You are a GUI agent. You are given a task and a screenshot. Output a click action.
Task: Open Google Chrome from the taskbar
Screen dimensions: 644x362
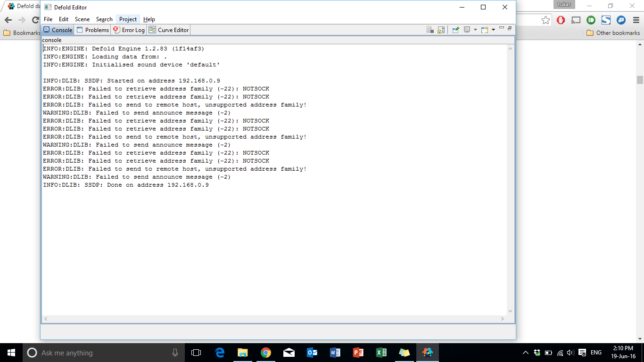[x=266, y=353]
